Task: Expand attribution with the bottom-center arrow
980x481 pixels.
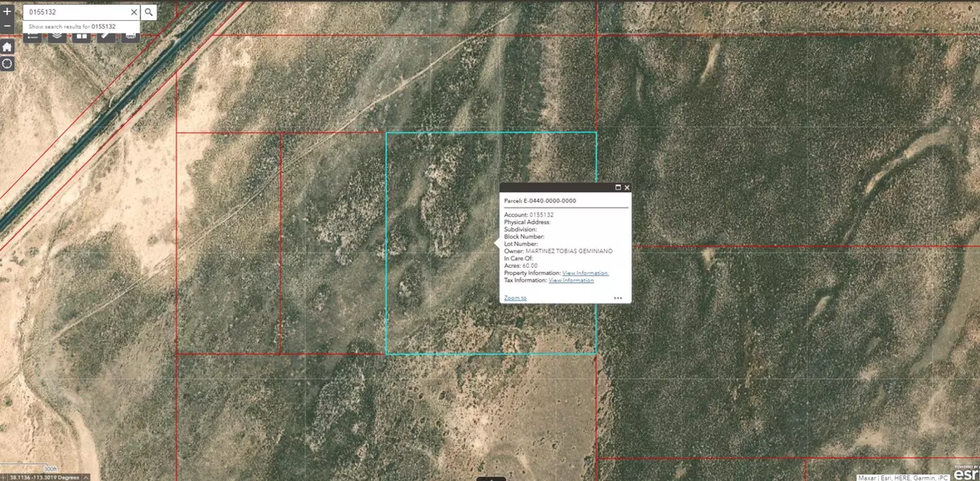Action: coord(492,477)
